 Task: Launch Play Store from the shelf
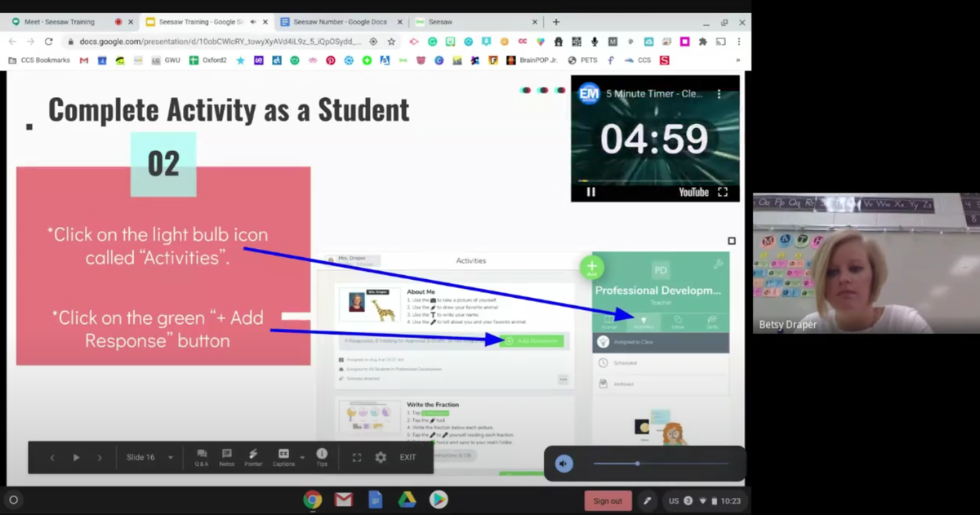click(x=439, y=499)
